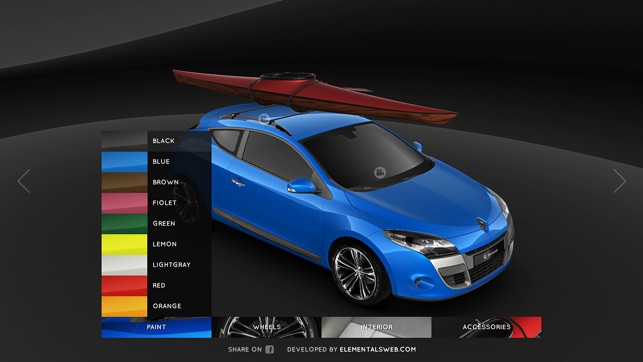This screenshot has height=362, width=643.
Task: Choose the Lemon yellow swatch
Action: tap(124, 244)
